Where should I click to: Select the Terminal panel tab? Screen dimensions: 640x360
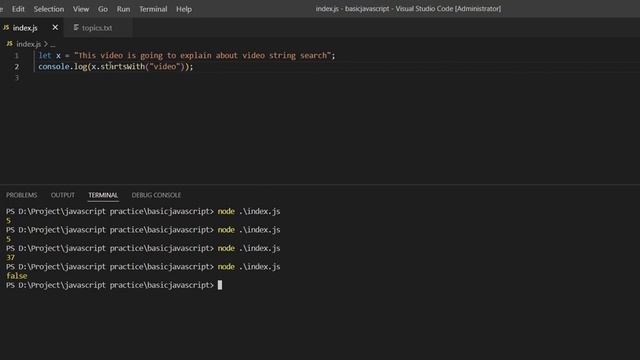103,195
